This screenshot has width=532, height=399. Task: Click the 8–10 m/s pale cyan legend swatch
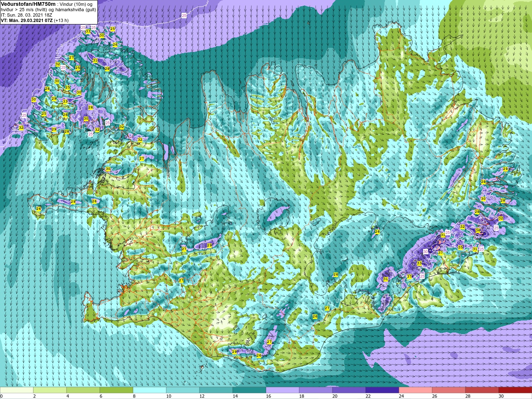[x=150, y=390]
